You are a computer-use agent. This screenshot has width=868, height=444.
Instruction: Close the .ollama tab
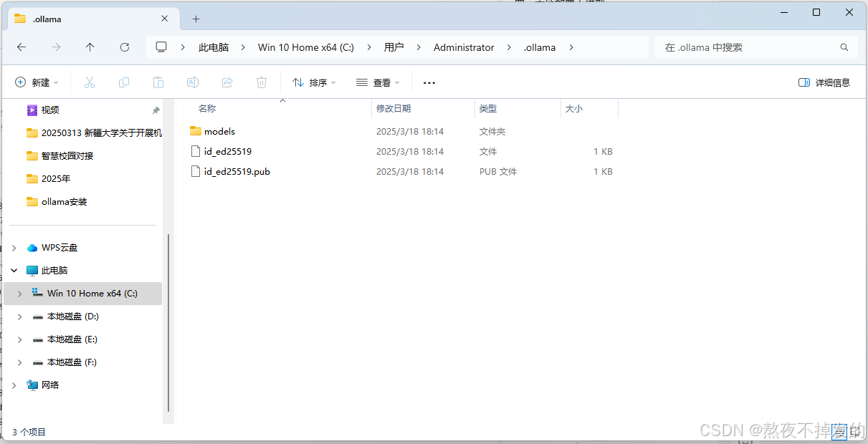[166, 19]
